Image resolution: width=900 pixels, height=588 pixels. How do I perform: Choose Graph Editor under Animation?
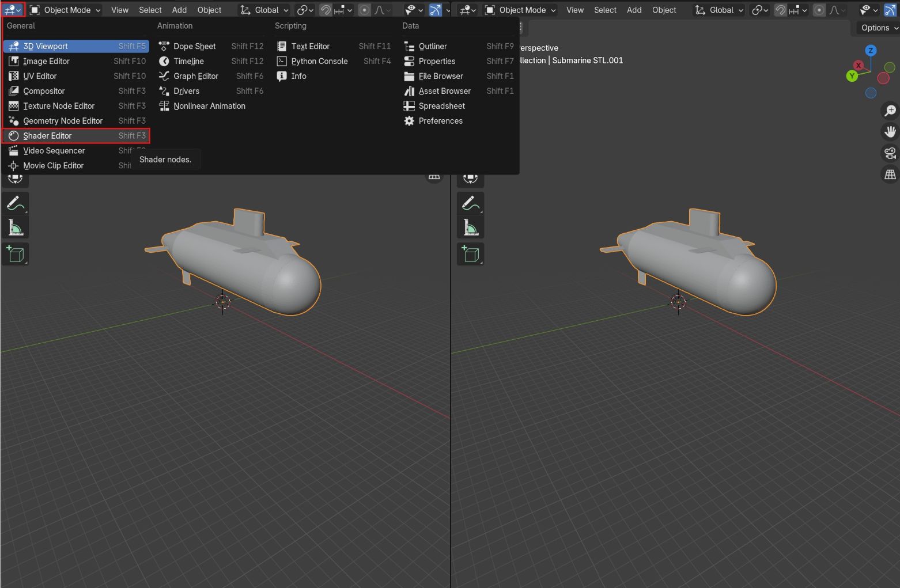click(211, 76)
